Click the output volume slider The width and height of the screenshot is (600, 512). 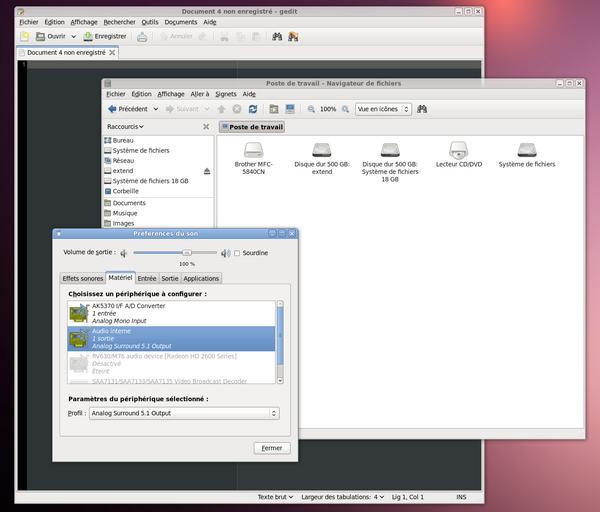coord(185,253)
